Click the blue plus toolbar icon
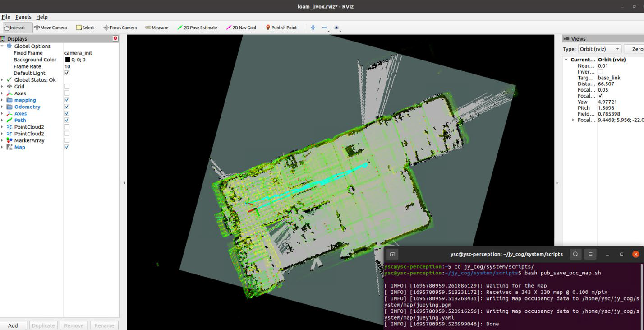The width and height of the screenshot is (644, 330). click(x=313, y=28)
